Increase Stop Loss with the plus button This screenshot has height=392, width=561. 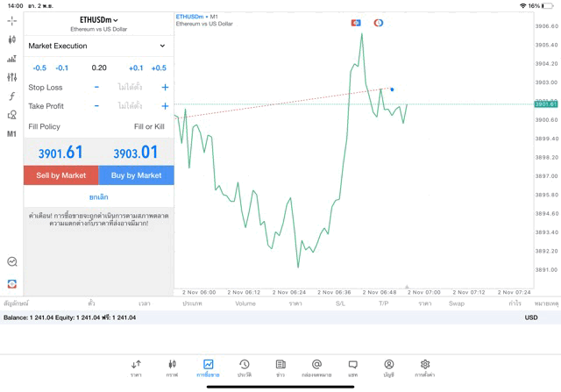[165, 88]
